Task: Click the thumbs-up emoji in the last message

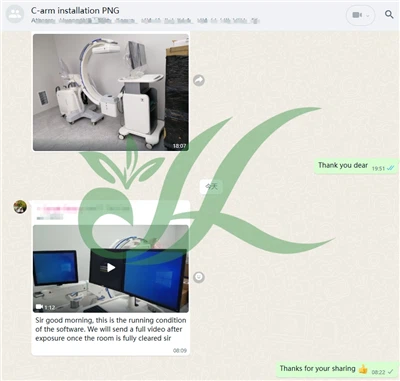Action: point(363,369)
